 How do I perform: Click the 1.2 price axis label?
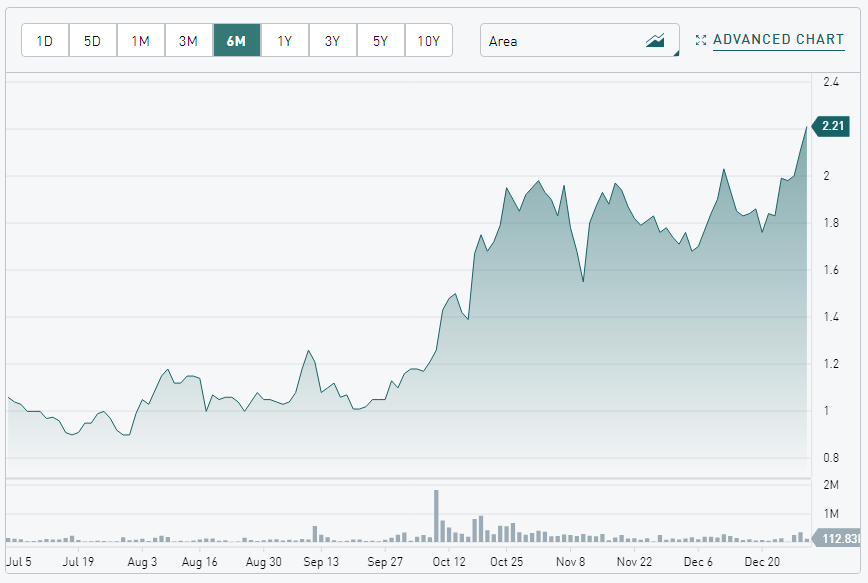[x=831, y=364]
